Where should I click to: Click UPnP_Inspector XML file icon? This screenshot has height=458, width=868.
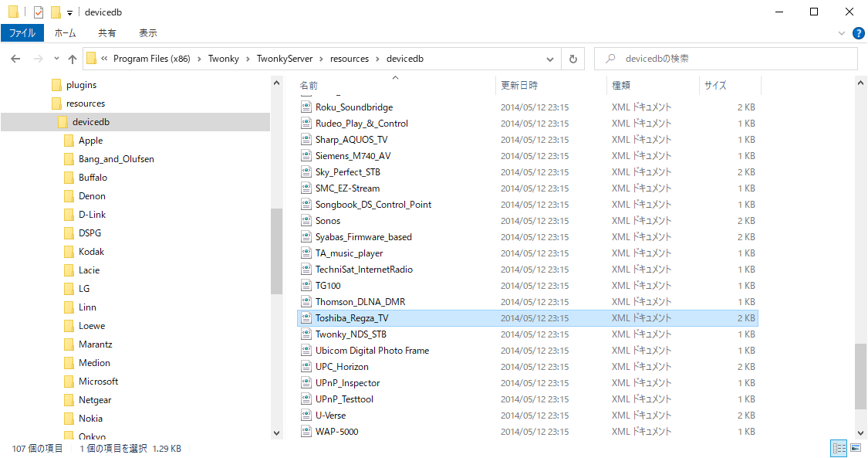pos(306,382)
